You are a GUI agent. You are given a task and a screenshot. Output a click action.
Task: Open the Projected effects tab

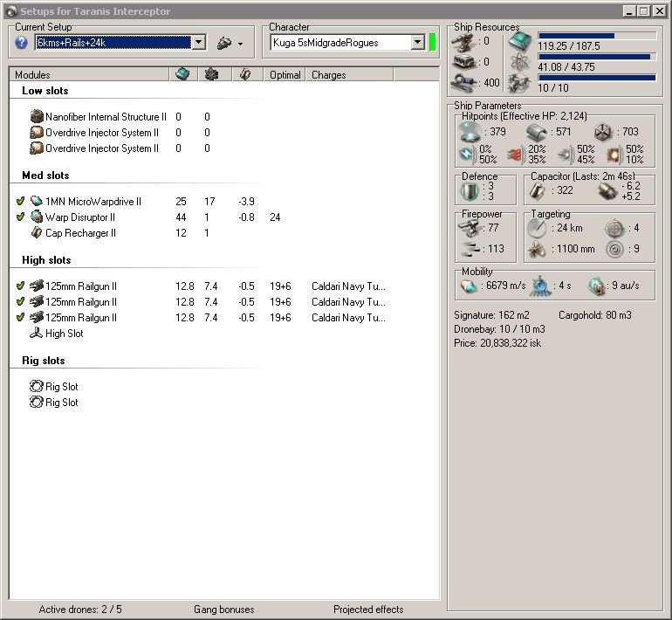pyautogui.click(x=368, y=610)
